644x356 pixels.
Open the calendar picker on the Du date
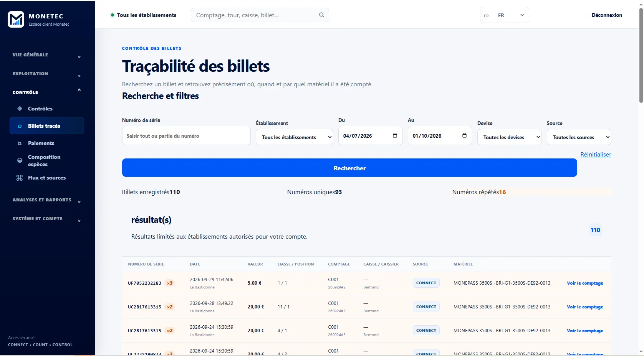[x=395, y=135]
